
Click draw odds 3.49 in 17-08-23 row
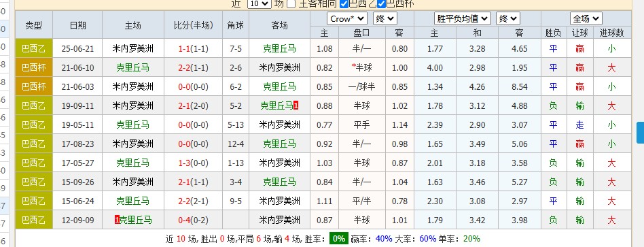coord(478,144)
